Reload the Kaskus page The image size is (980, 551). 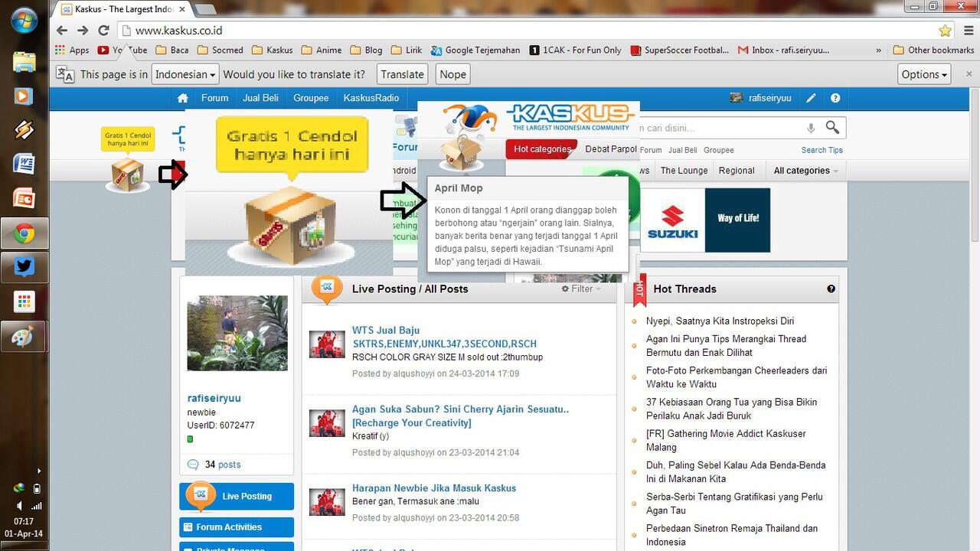103,31
